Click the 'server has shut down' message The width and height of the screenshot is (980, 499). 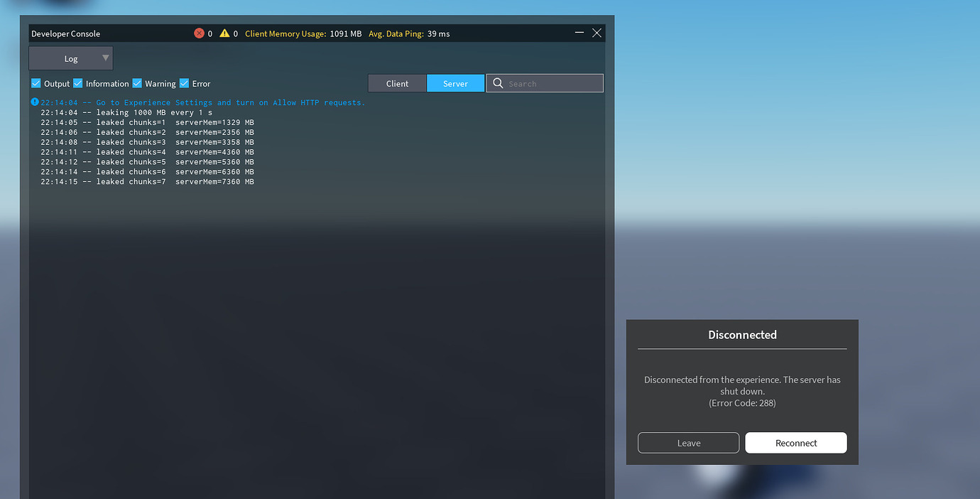(742, 385)
